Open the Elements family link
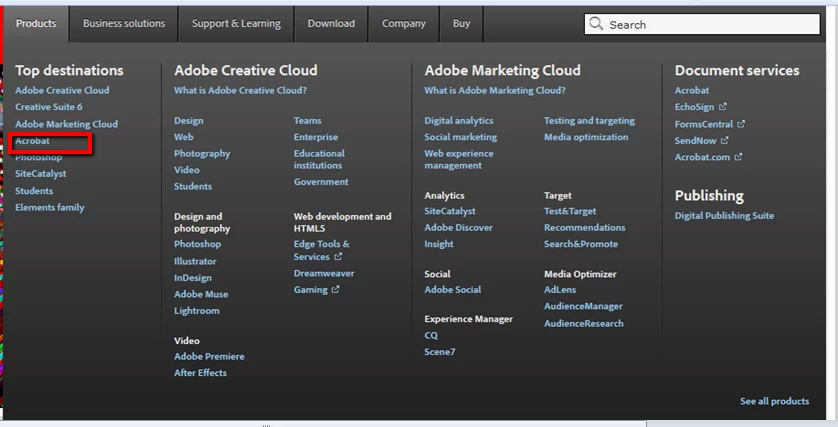838x427 pixels. click(x=50, y=207)
